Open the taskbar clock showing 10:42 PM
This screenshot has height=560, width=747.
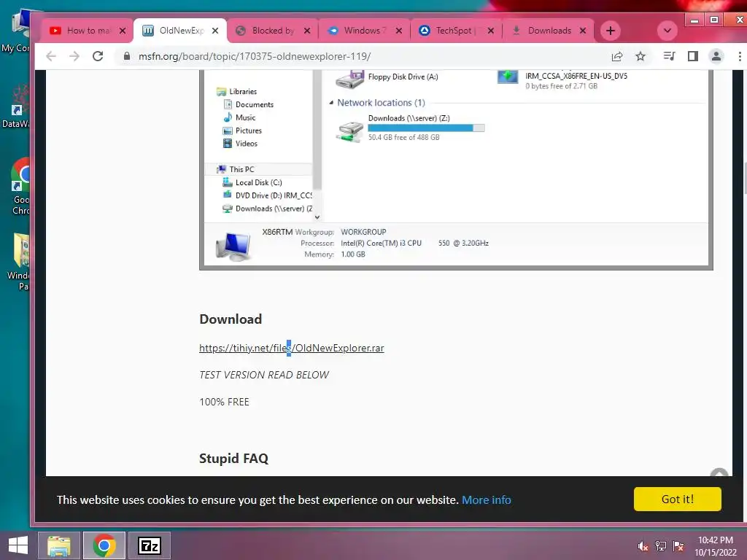click(x=716, y=546)
